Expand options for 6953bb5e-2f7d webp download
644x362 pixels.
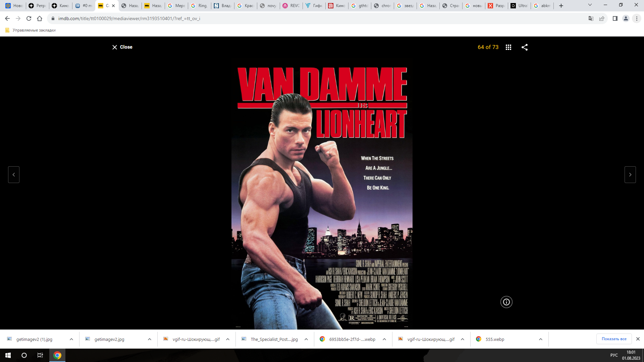click(x=384, y=339)
